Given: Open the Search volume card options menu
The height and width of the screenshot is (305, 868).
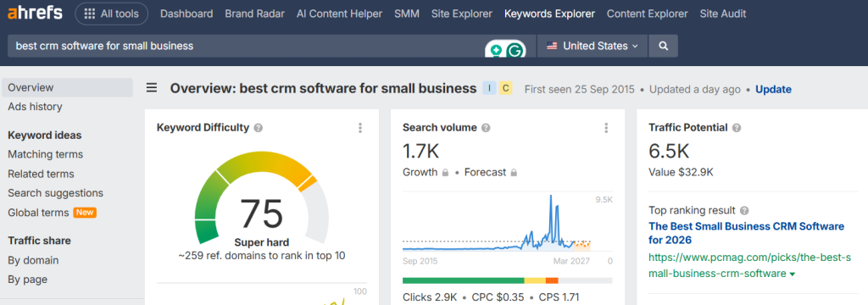Looking at the screenshot, I should point(606,128).
